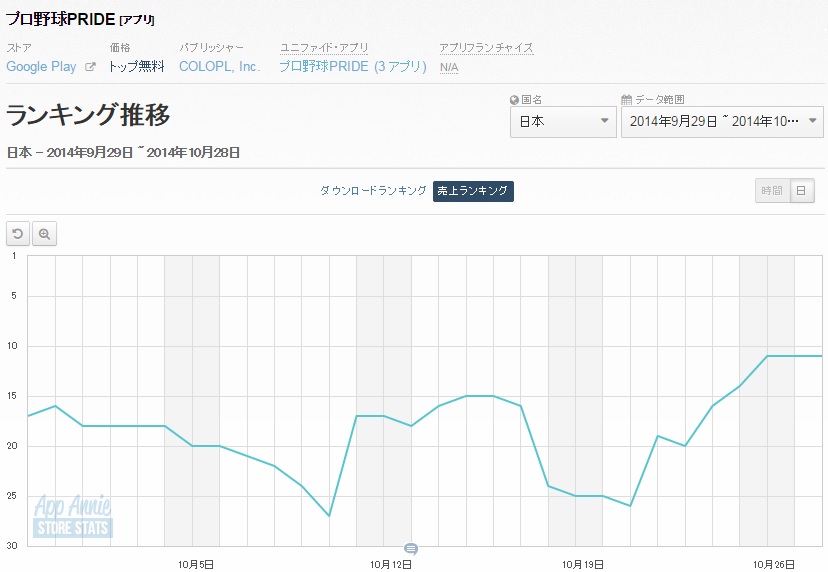Click the 10月26日 axis date label

(774, 565)
